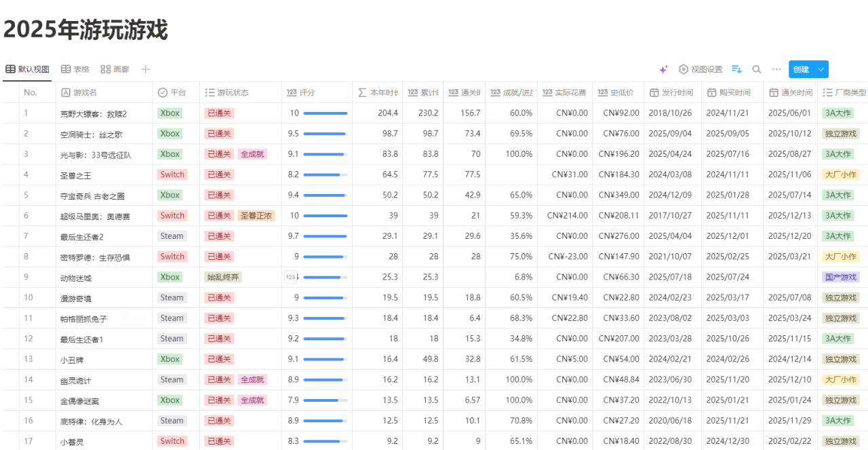Click the 圣眷正浓 tag for 超级马里奥：奥德赛
The image size is (868, 450).
point(256,216)
